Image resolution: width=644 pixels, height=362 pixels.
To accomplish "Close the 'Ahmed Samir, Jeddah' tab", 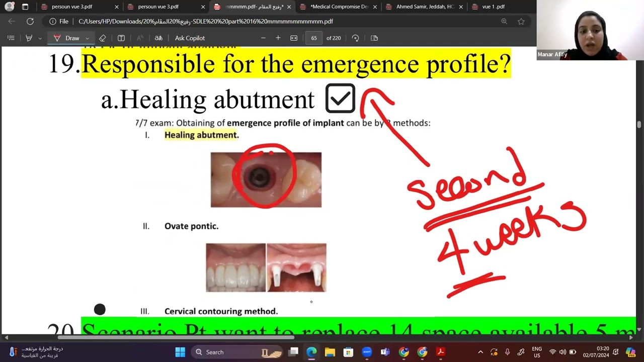I will (461, 7).
